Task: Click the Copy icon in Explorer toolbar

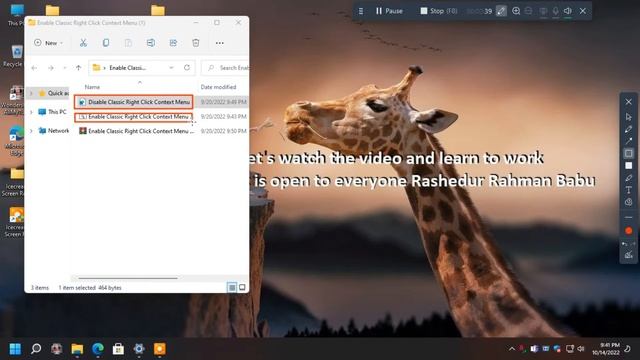Action: coord(106,43)
